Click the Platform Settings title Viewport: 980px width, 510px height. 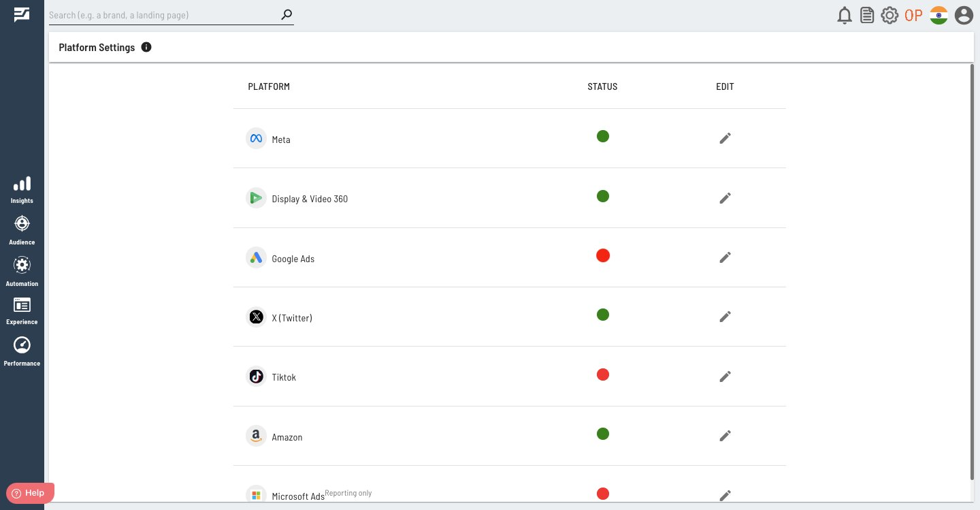coord(97,48)
